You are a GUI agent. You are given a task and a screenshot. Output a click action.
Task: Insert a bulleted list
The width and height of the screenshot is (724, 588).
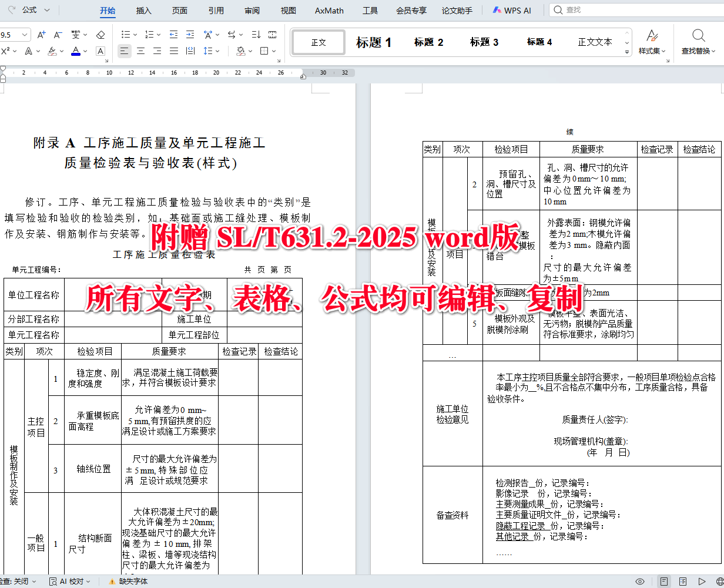pos(125,35)
